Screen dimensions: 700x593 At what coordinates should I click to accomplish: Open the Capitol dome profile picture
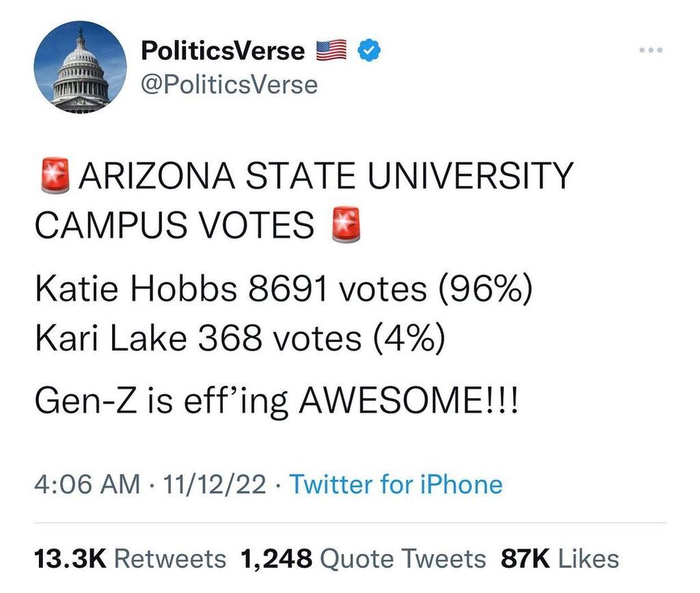[81, 68]
